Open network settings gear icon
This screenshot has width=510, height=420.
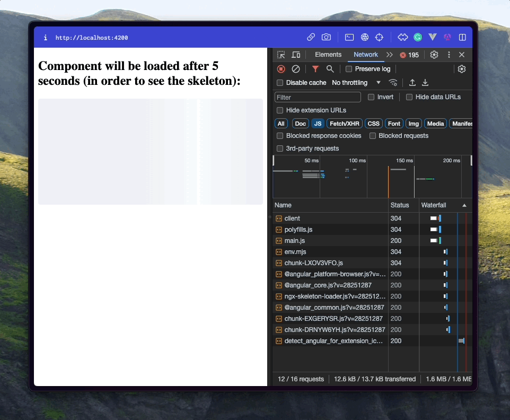coord(462,69)
